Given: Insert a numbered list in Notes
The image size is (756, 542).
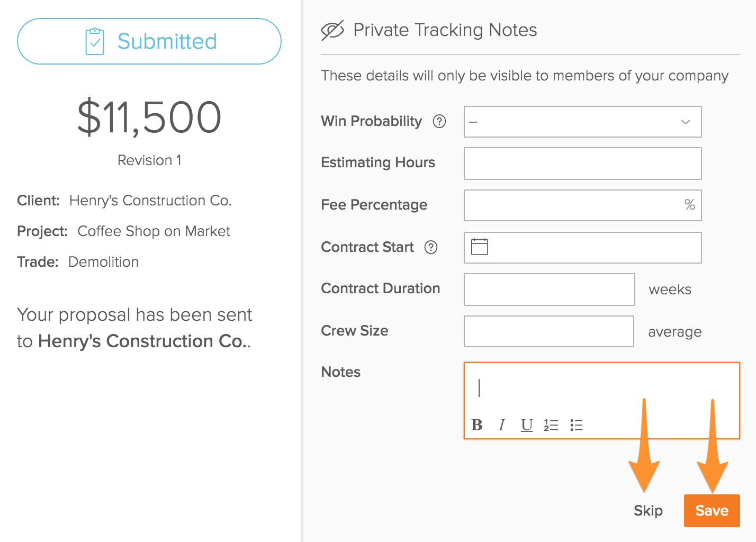Looking at the screenshot, I should tap(551, 425).
